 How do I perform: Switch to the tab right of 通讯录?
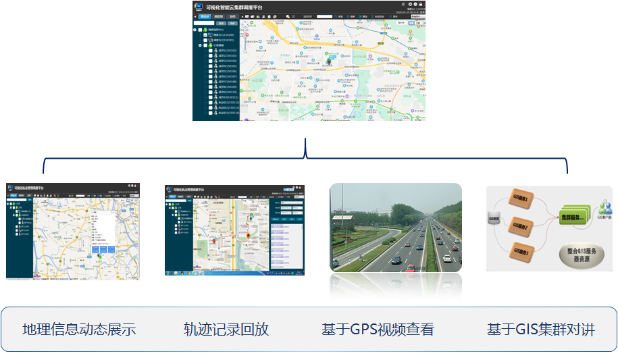pos(218,16)
